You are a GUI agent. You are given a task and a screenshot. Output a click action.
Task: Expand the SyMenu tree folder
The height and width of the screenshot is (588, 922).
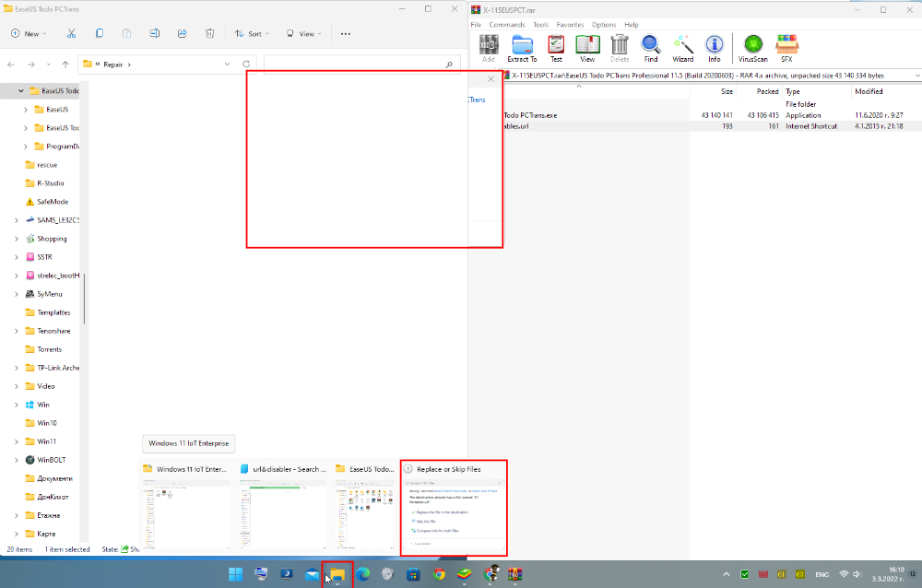pos(17,294)
